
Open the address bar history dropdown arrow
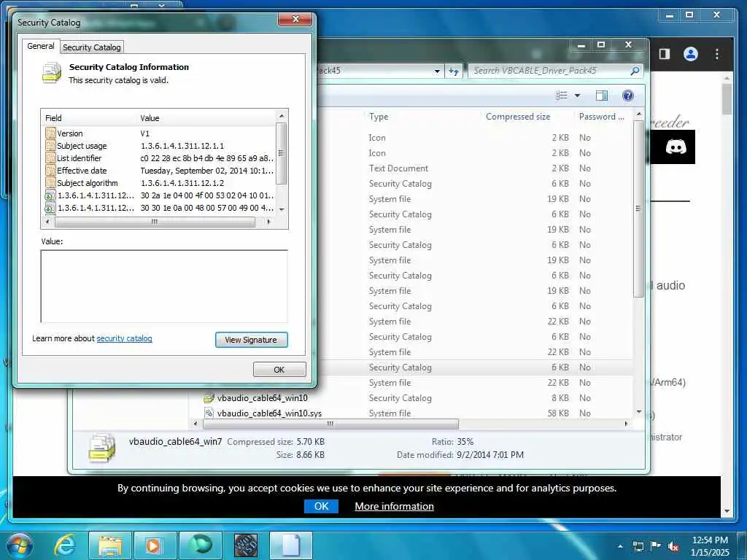[437, 71]
